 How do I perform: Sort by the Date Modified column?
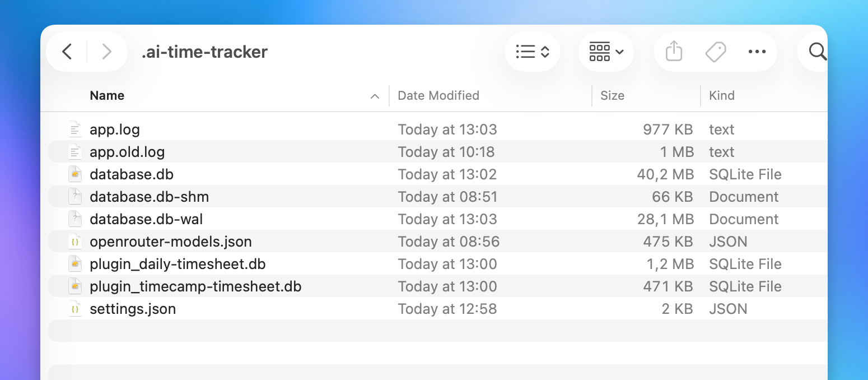pyautogui.click(x=438, y=96)
